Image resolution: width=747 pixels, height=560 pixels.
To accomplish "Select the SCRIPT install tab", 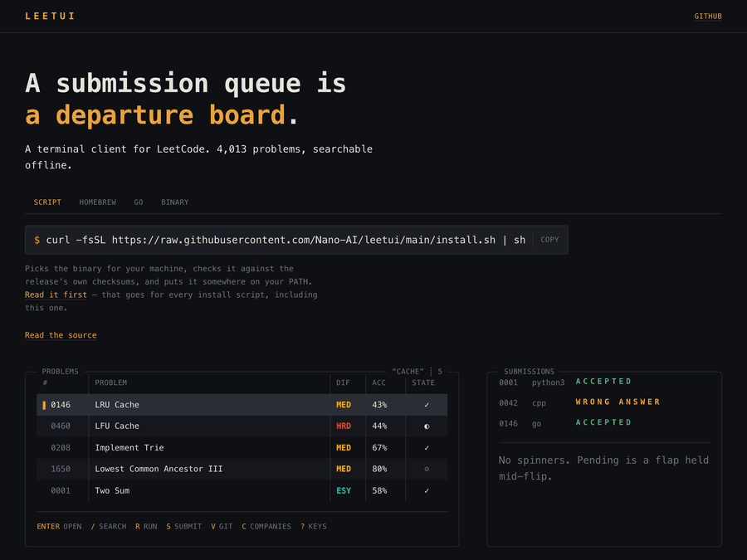I will coord(47,202).
